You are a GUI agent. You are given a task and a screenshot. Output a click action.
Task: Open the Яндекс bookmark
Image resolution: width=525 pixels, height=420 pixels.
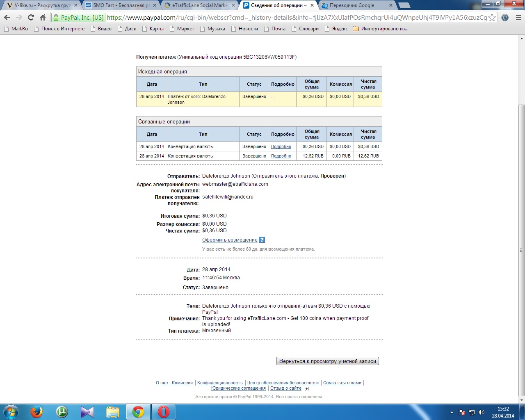pos(336,29)
